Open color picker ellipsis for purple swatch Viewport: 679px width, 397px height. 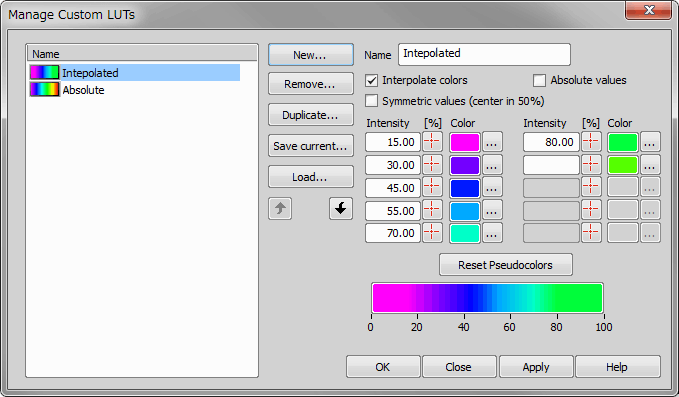pyautogui.click(x=492, y=165)
